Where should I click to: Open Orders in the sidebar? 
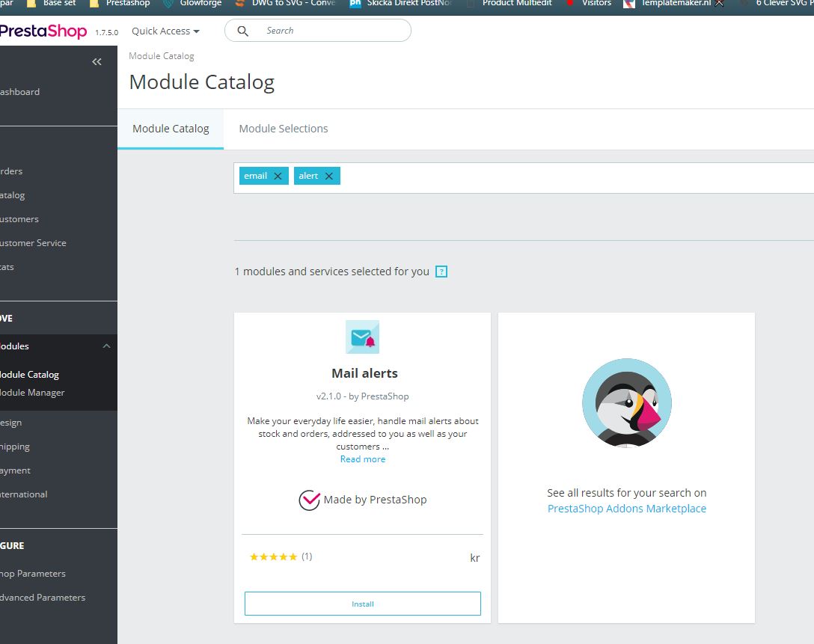click(11, 171)
